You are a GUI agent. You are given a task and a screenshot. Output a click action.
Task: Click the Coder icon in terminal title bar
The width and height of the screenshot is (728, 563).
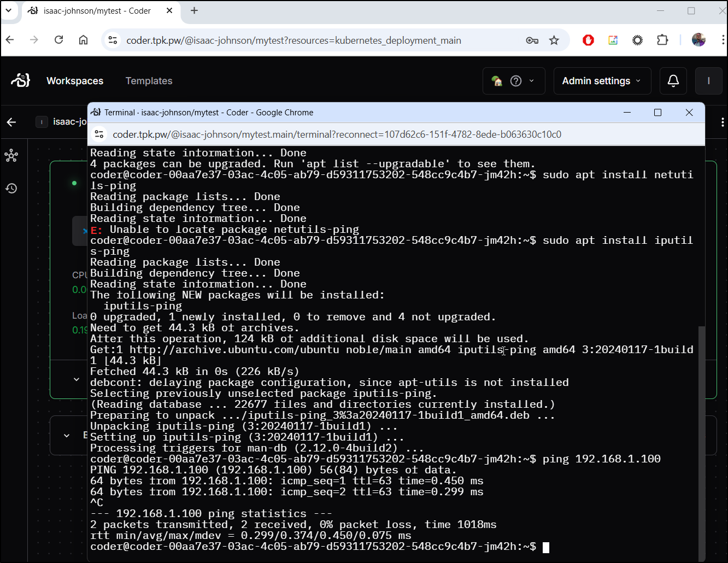[96, 112]
